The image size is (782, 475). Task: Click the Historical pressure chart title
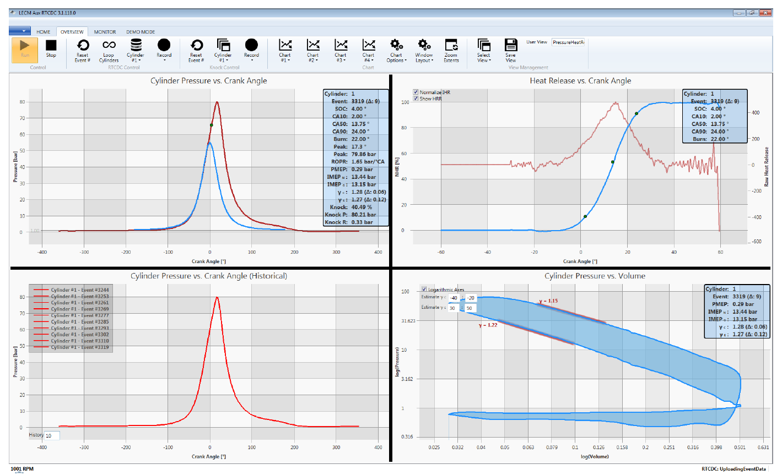point(208,276)
